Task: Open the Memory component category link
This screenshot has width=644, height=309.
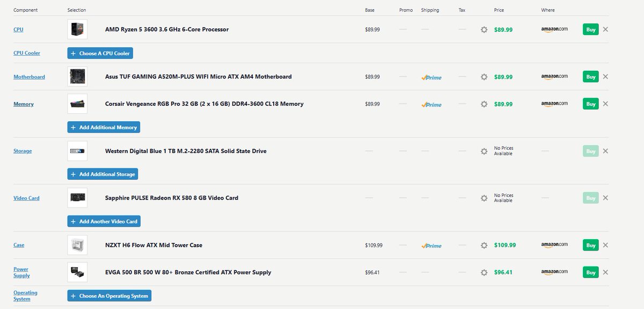Action: 24,104
